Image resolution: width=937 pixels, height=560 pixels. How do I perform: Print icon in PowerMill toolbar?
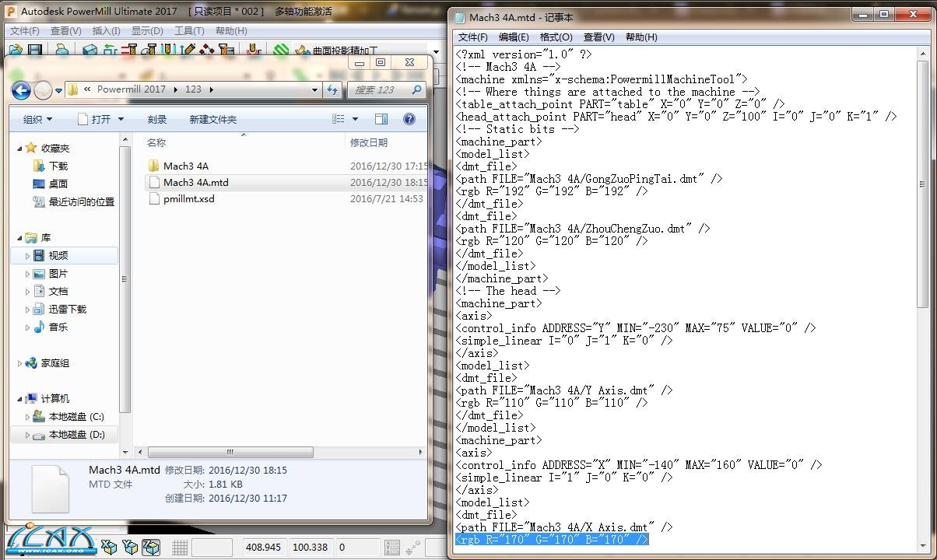[x=62, y=50]
